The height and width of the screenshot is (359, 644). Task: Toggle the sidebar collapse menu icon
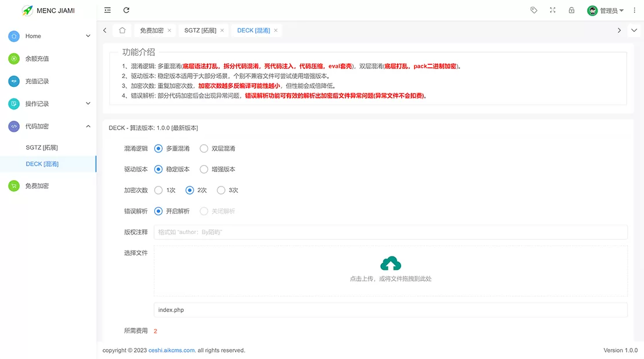pos(108,10)
